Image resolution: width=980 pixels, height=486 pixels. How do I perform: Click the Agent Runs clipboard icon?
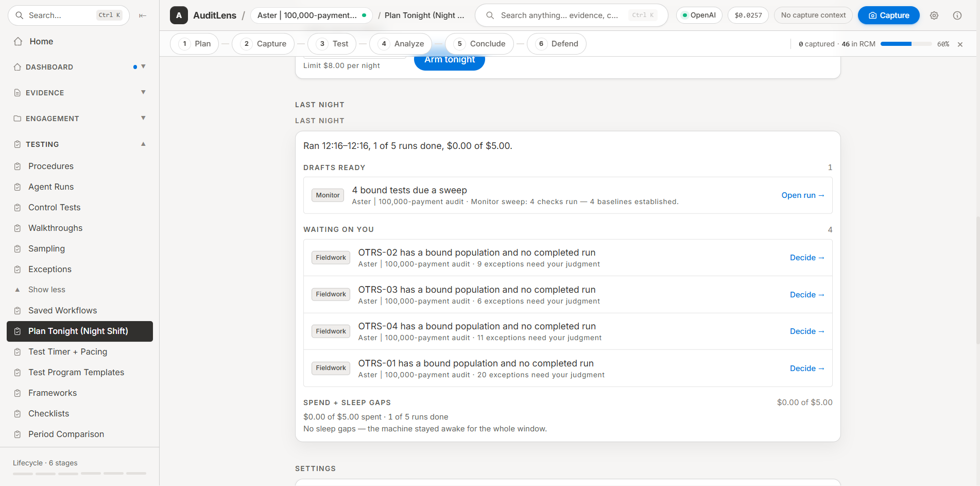tap(18, 187)
